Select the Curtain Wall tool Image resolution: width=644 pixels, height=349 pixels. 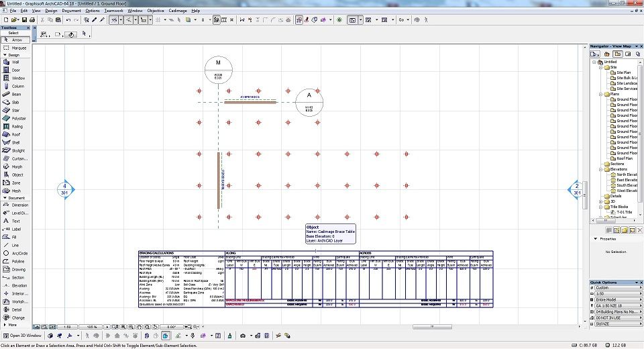tap(15, 158)
